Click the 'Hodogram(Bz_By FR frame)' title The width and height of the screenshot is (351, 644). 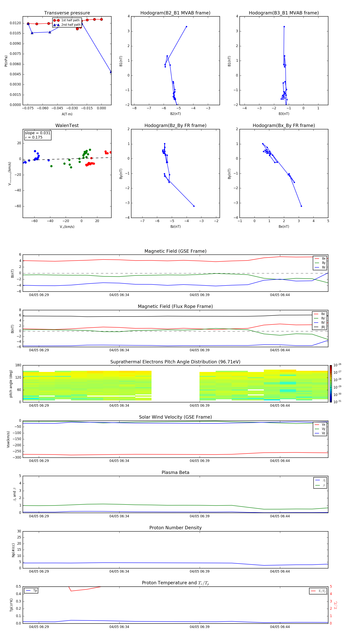(x=175, y=125)
